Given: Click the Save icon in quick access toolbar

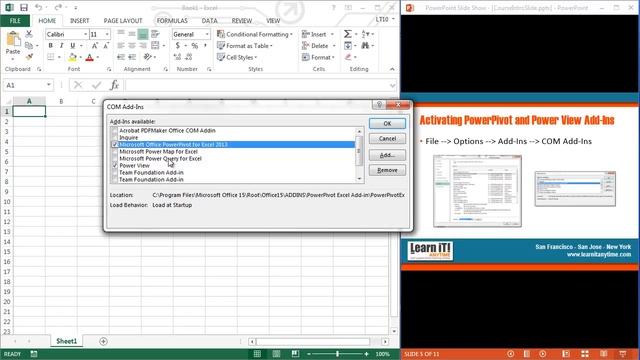Looking at the screenshot, I should coord(24,7).
